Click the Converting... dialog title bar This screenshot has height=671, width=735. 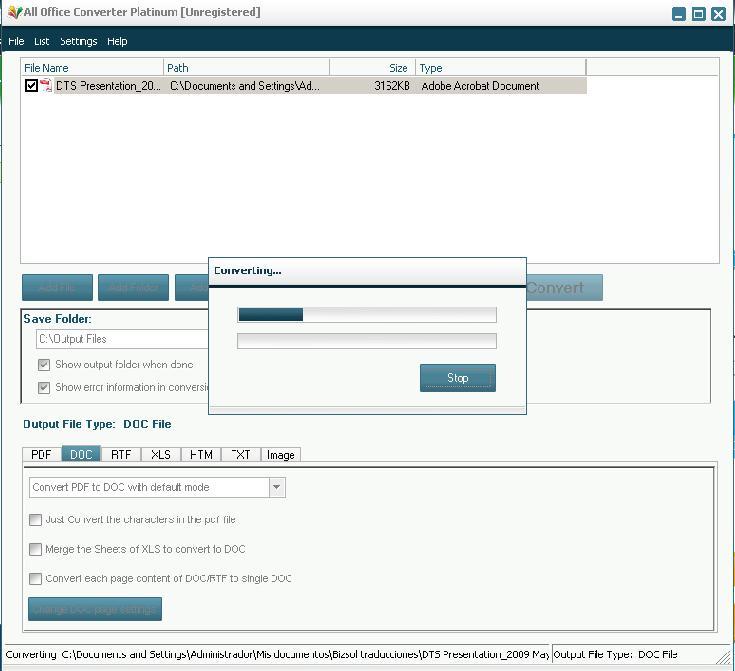point(367,271)
